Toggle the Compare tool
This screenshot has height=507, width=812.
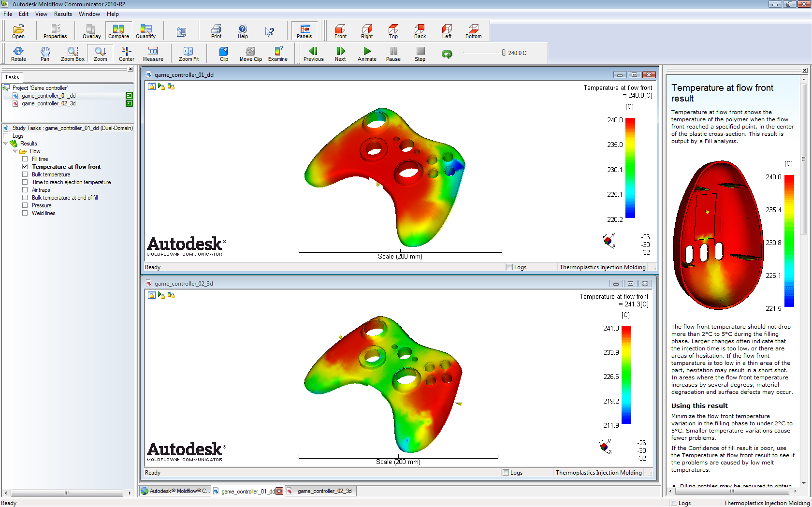(118, 31)
